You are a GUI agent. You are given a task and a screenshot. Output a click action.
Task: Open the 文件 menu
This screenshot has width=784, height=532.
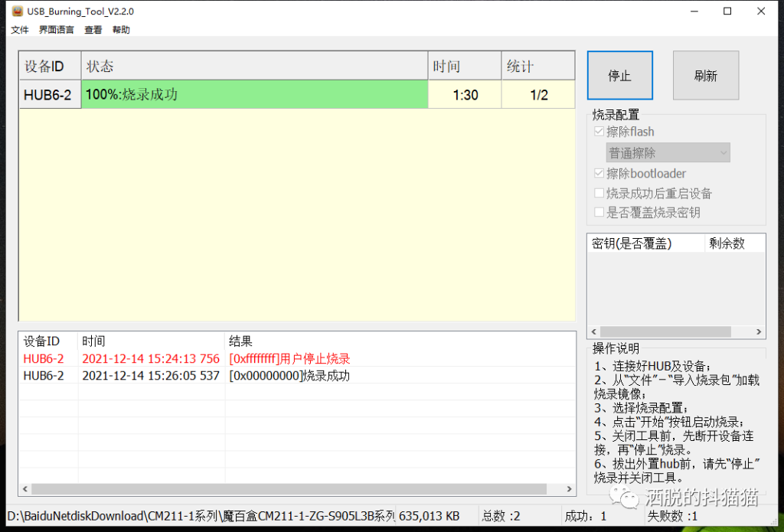point(20,30)
